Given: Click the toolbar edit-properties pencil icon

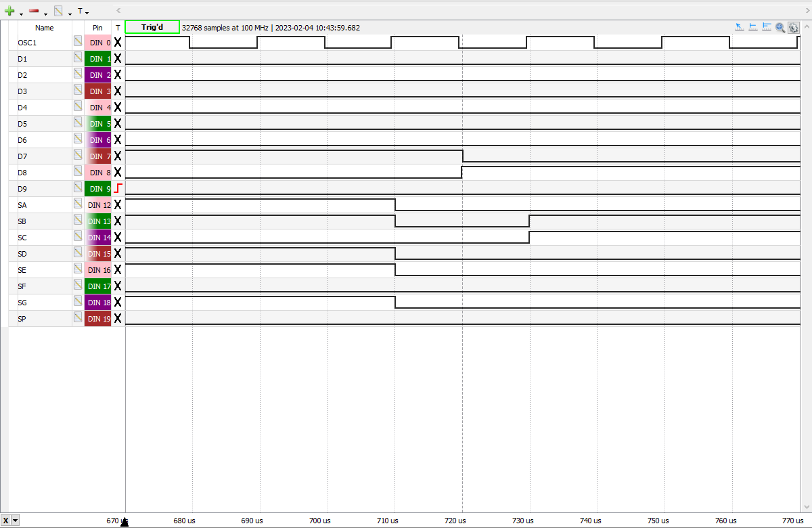Looking at the screenshot, I should click(x=58, y=12).
